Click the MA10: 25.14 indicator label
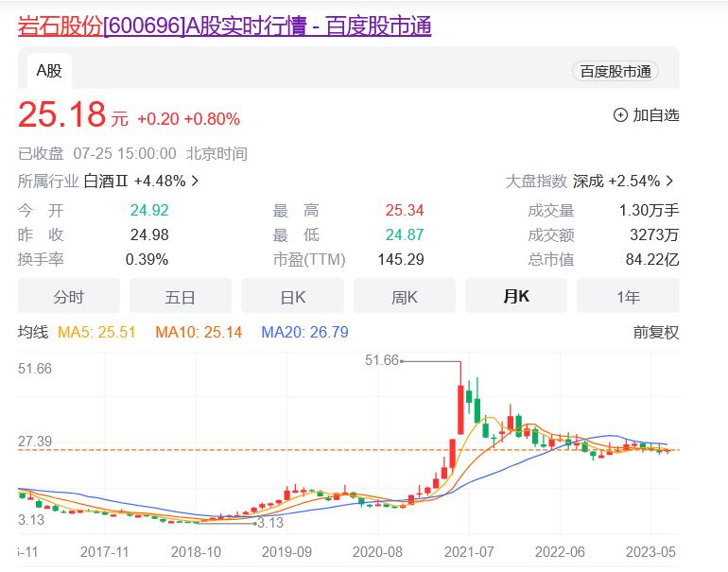728x572 pixels. (x=199, y=333)
